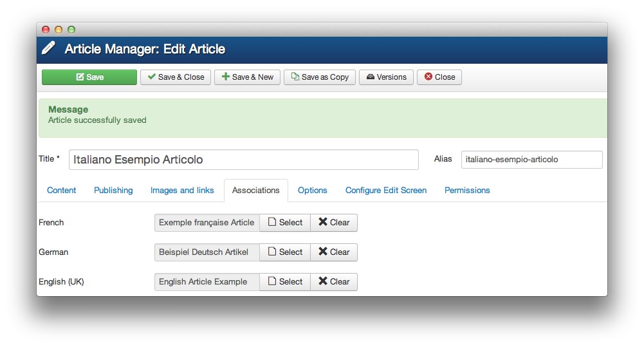Click the red Close button in the toolbar
Viewport: 644px width, 347px height.
439,77
